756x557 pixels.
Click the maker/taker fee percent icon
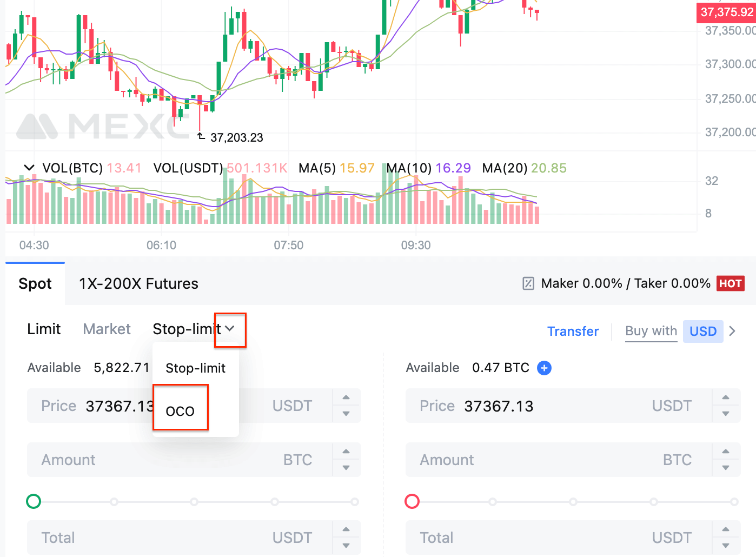pos(528,283)
